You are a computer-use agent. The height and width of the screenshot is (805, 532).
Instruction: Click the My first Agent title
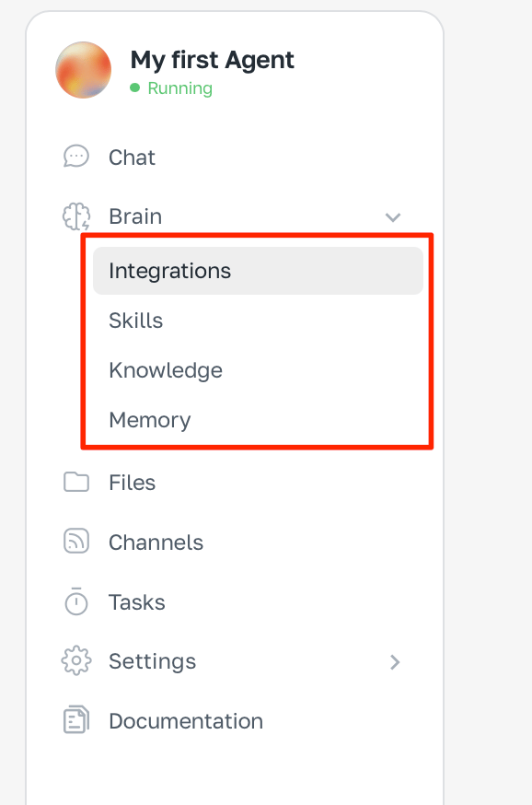(212, 60)
